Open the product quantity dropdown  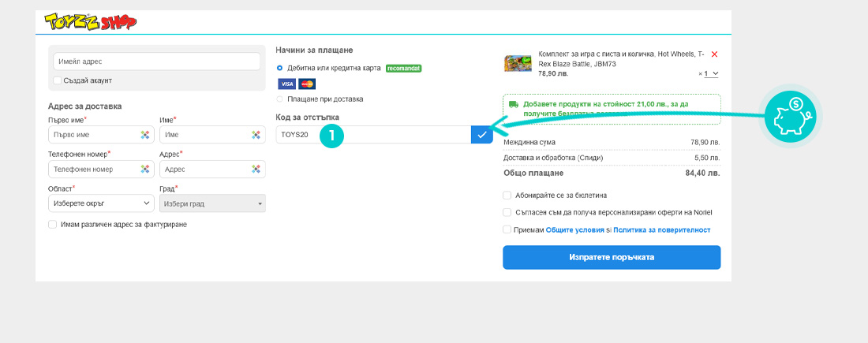tap(712, 73)
